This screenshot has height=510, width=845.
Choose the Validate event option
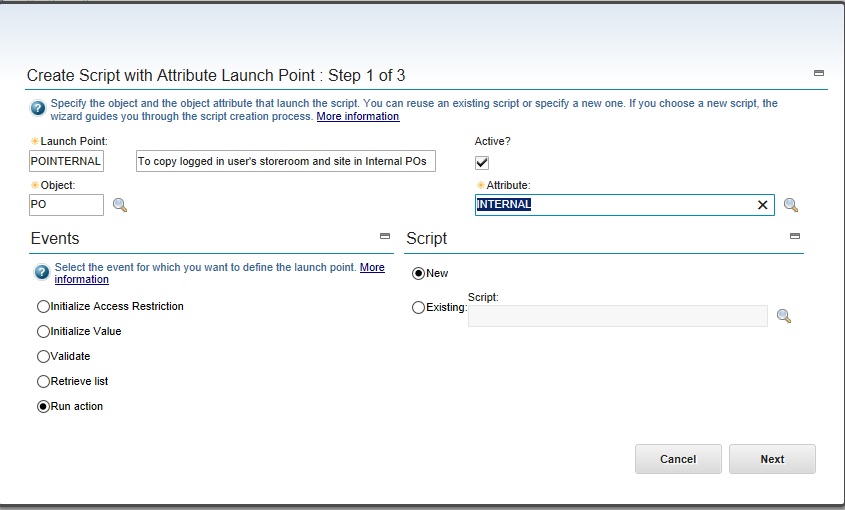43,356
